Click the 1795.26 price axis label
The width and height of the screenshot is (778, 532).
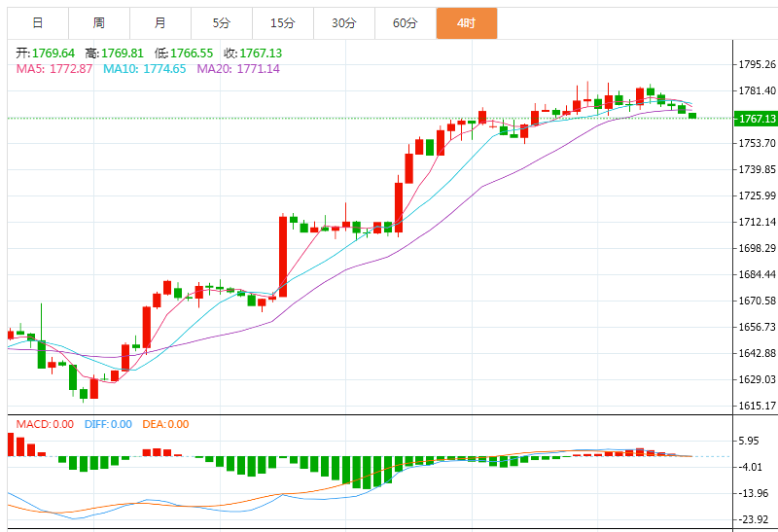(757, 65)
